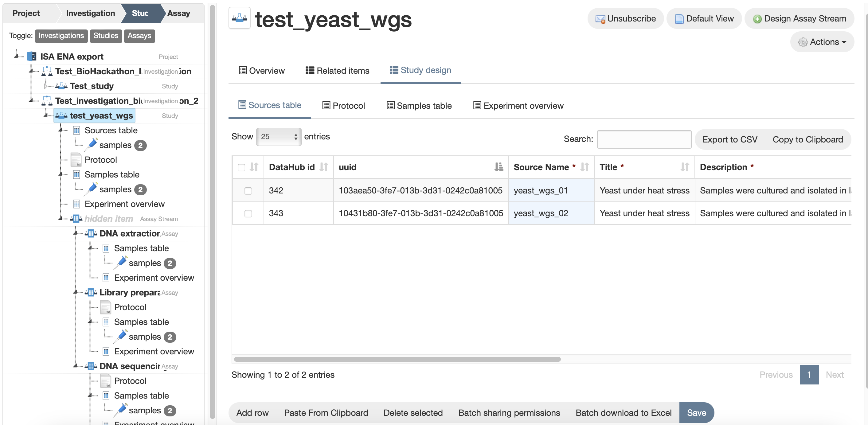Sort by Title column sort icon
Viewport: 868px width, 425px height.
pos(685,167)
